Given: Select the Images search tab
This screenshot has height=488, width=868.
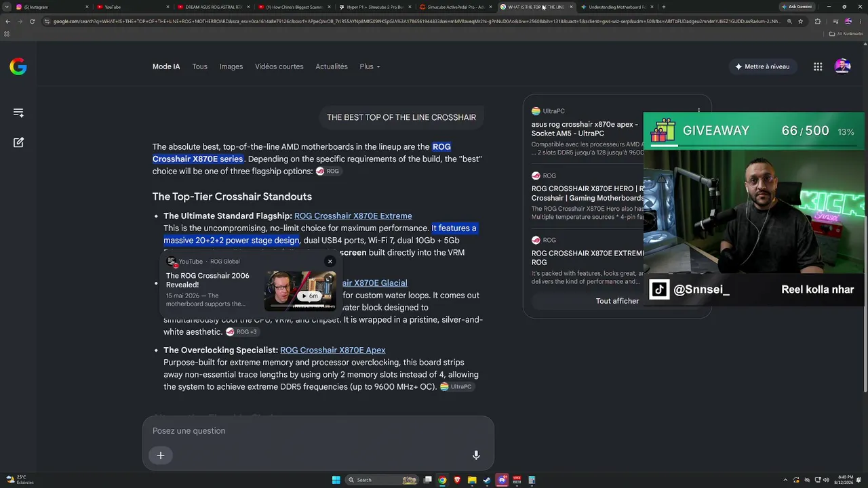Looking at the screenshot, I should coord(231,66).
